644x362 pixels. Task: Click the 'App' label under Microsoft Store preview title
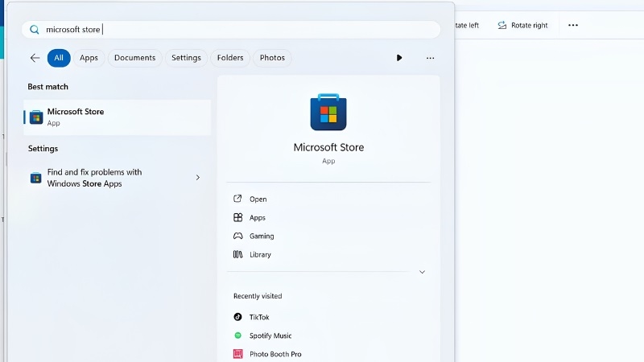(328, 162)
